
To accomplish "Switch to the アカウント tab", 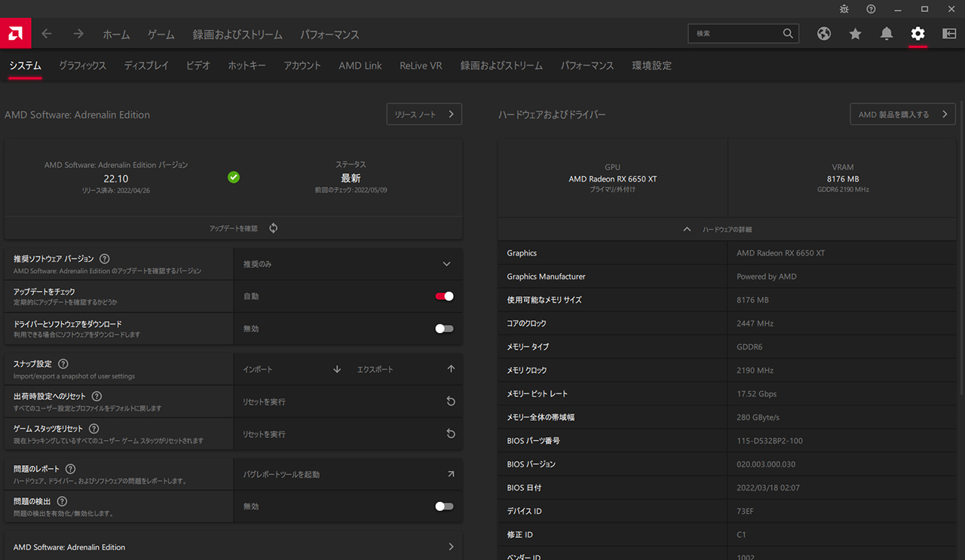I will [302, 66].
